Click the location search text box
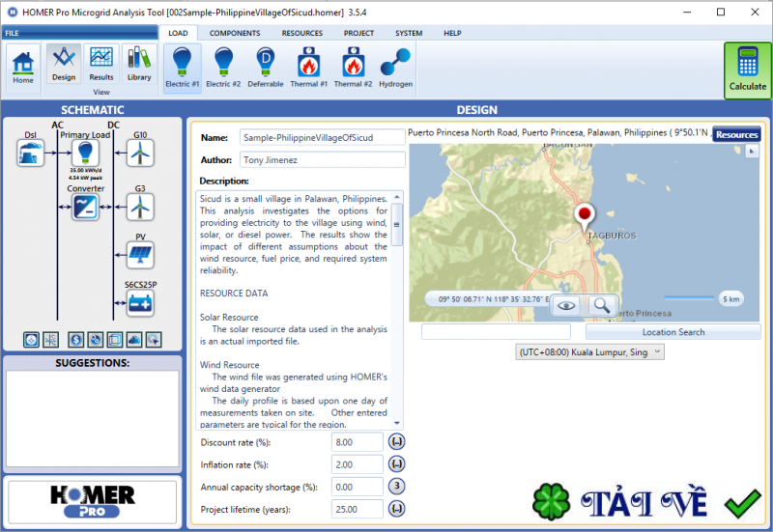Screen dimensions: 773x532 click(x=496, y=331)
